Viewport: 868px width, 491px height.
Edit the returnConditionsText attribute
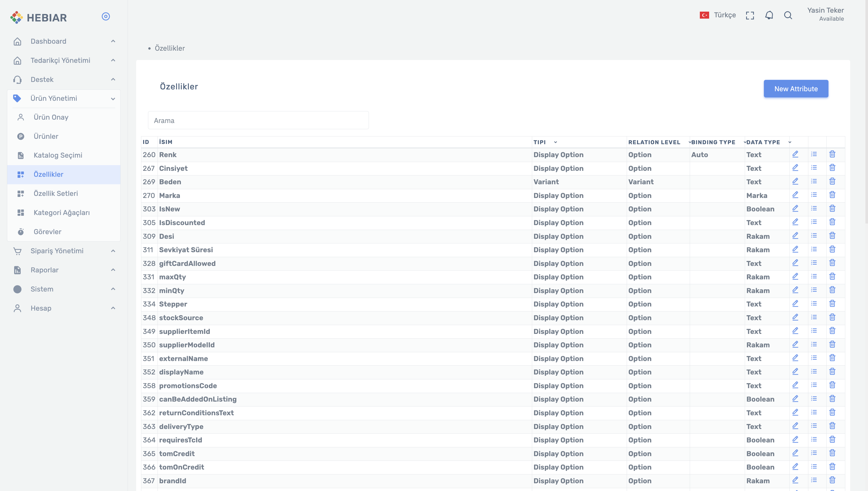pyautogui.click(x=795, y=412)
